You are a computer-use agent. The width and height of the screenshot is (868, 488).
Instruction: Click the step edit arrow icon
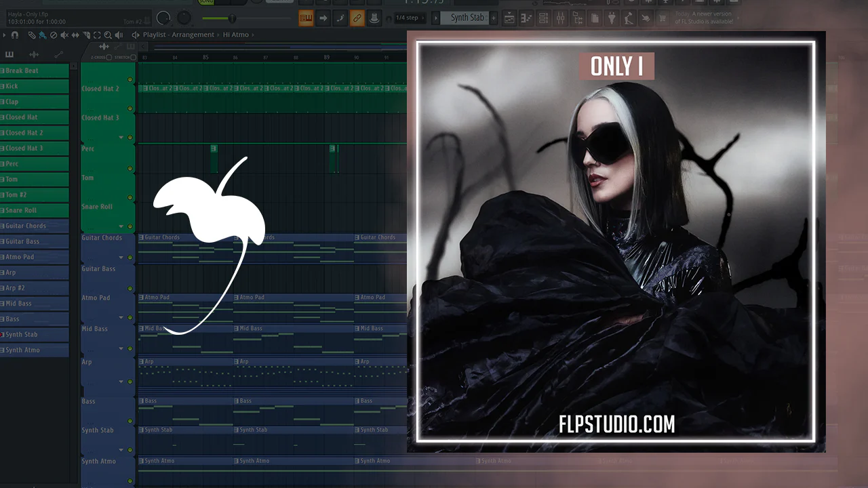pos(323,18)
